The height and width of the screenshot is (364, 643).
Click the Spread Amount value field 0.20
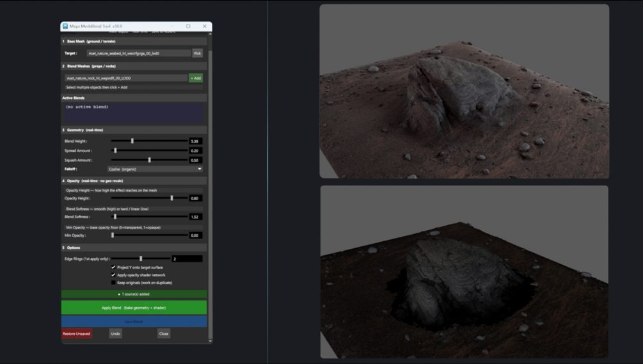point(195,150)
